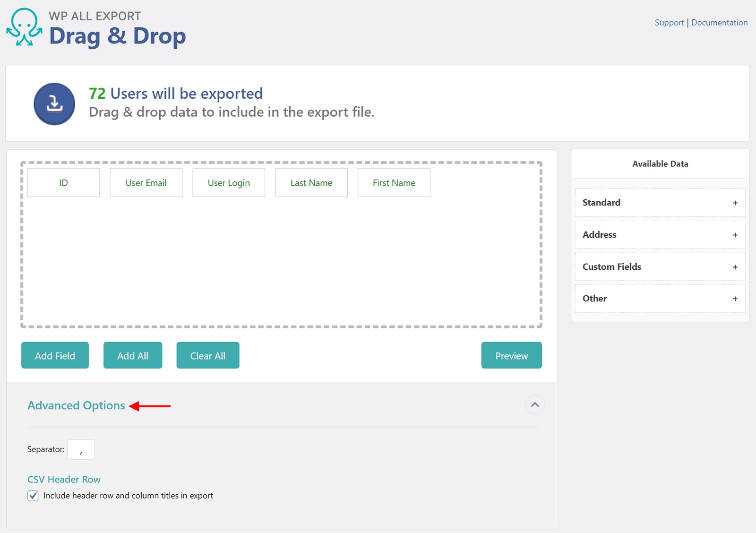
Task: Click the Add Field button
Action: click(55, 355)
